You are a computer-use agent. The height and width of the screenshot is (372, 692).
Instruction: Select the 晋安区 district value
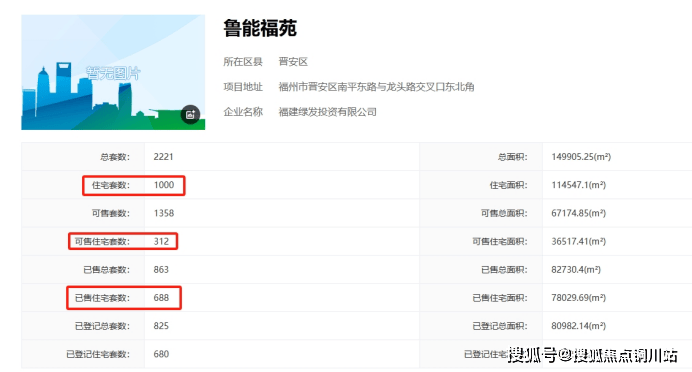coord(293,62)
